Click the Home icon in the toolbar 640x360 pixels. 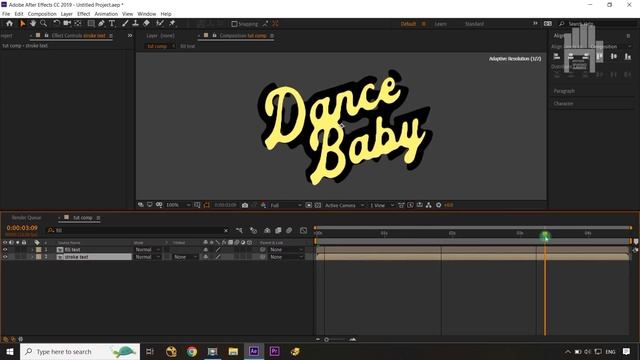coord(9,24)
